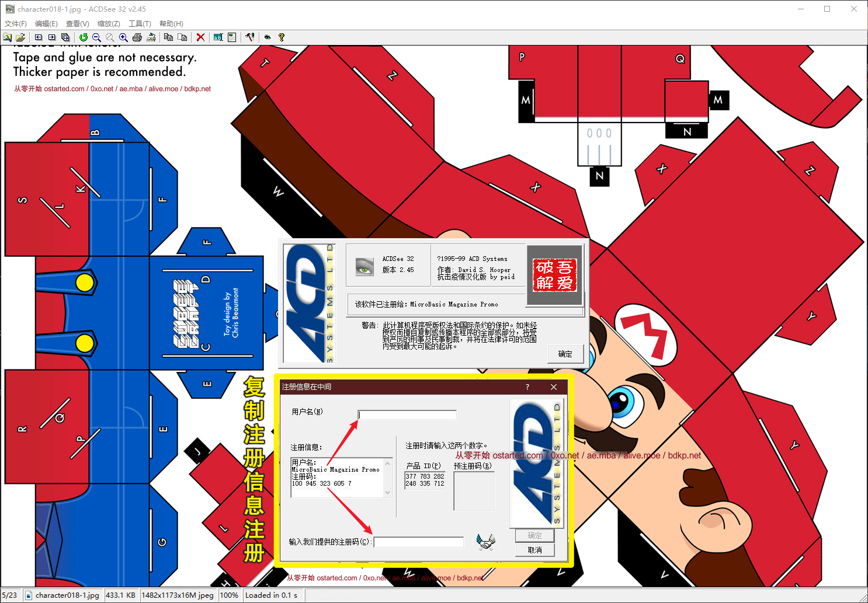
Task: Click the 输入我们提供的注册码(C) input field
Action: (419, 542)
